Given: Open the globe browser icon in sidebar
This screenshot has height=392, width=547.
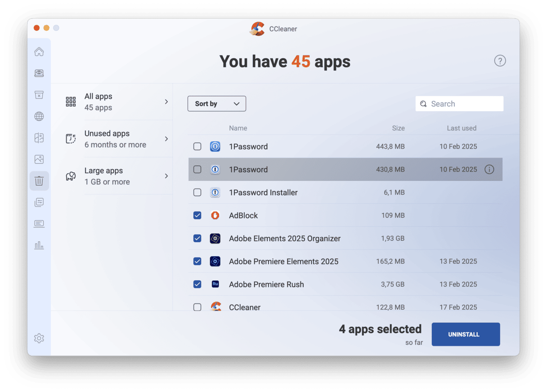Looking at the screenshot, I should tap(39, 117).
